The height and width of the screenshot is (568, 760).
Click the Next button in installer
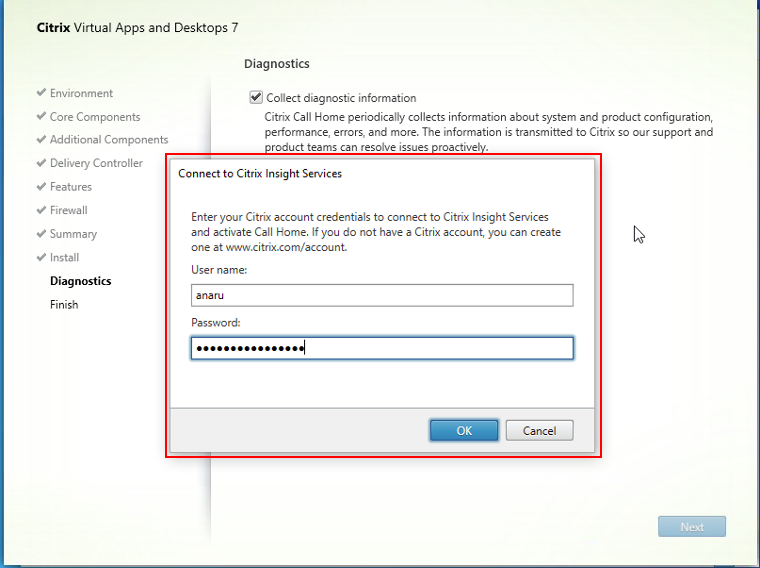point(692,526)
